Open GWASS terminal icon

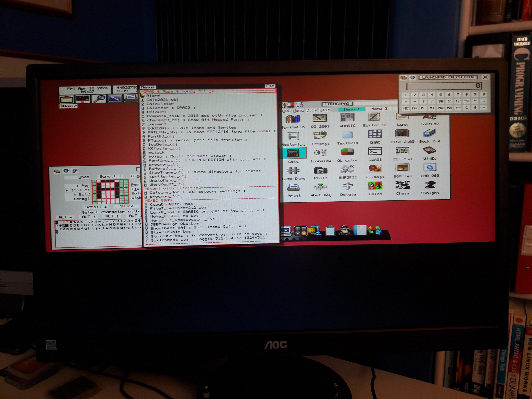click(x=375, y=152)
